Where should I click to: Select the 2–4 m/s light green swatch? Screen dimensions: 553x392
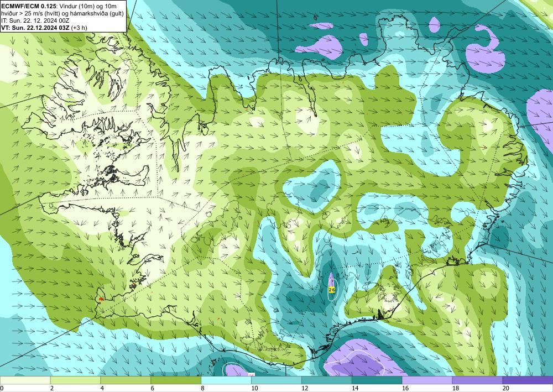click(x=75, y=380)
